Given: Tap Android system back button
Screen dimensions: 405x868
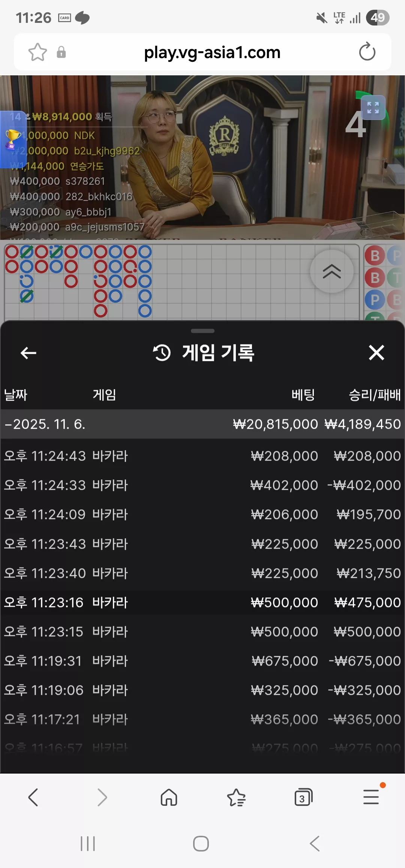Looking at the screenshot, I should pyautogui.click(x=315, y=844).
